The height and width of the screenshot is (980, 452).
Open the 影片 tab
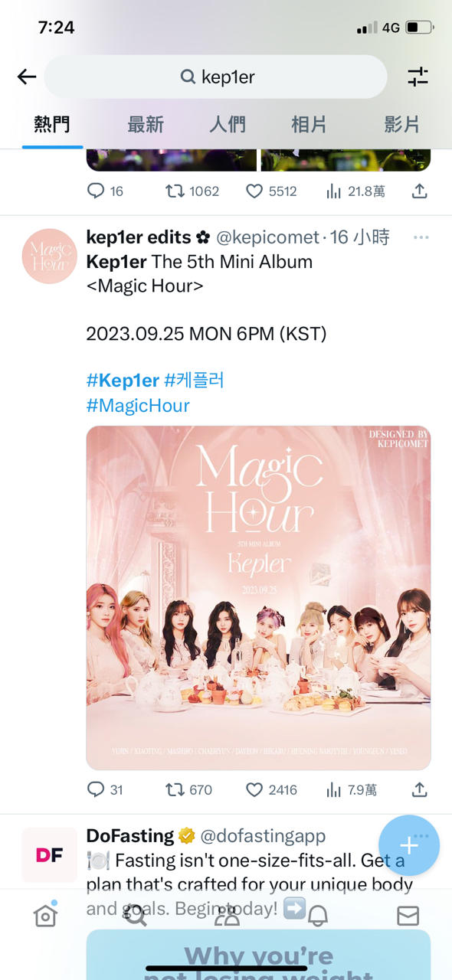coord(402,124)
